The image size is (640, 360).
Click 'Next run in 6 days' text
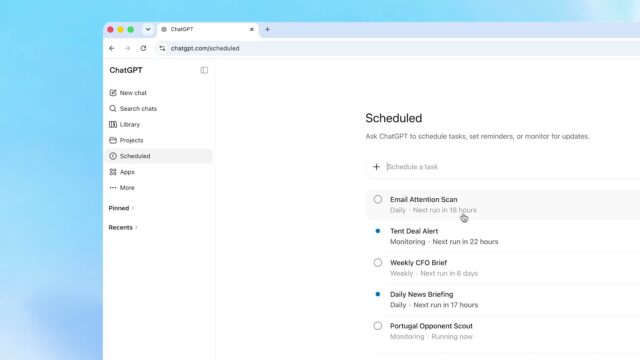449,273
